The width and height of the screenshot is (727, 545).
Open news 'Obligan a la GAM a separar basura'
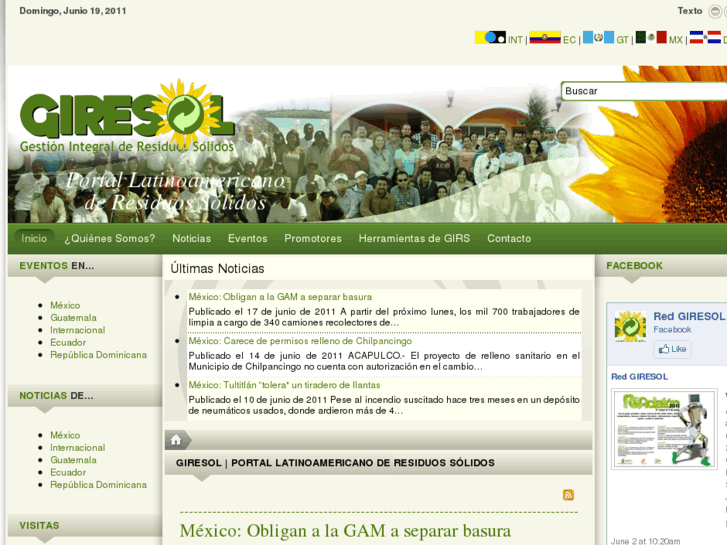280,297
